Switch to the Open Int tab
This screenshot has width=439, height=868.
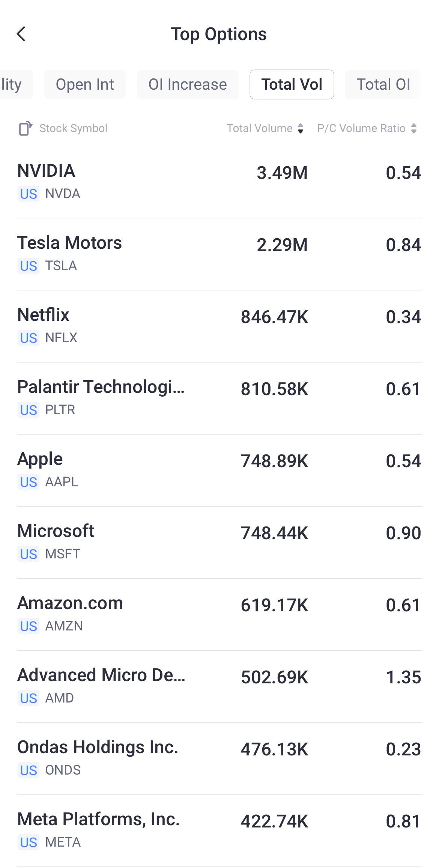tap(85, 84)
